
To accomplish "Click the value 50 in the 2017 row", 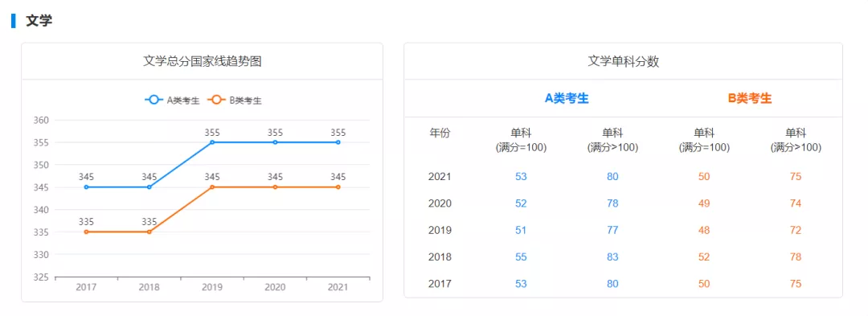I will click(703, 284).
